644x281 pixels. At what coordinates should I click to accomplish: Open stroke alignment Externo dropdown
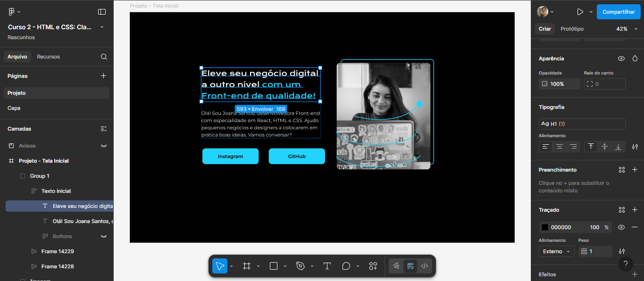tap(557, 251)
